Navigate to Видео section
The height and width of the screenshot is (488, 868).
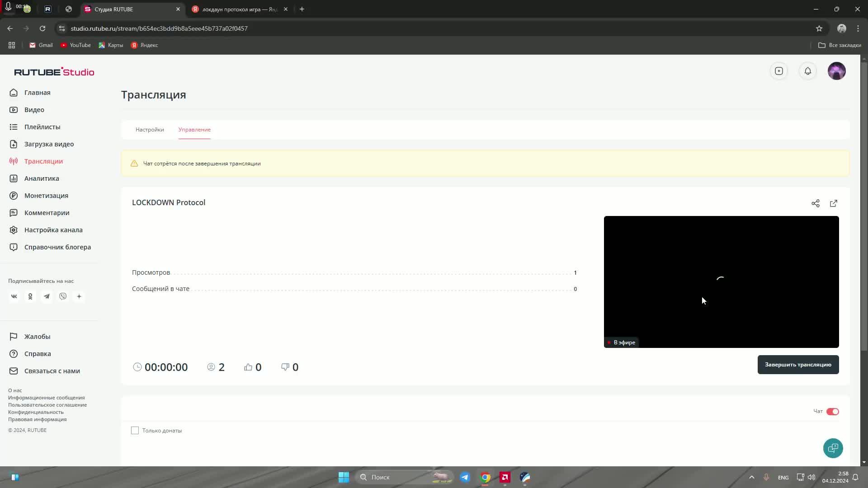(x=34, y=110)
